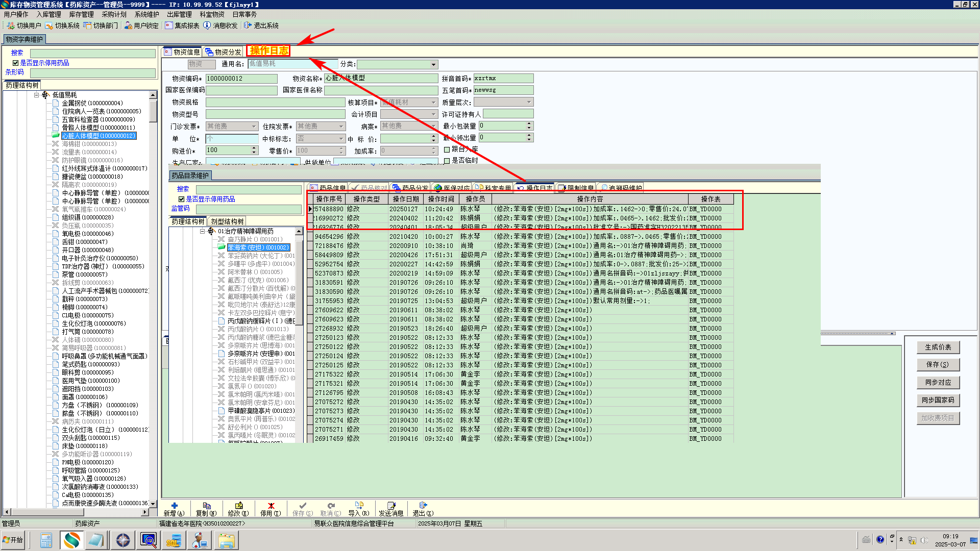Click the 新增 (add) toolbar icon
Image resolution: width=980 pixels, height=551 pixels.
click(x=174, y=506)
